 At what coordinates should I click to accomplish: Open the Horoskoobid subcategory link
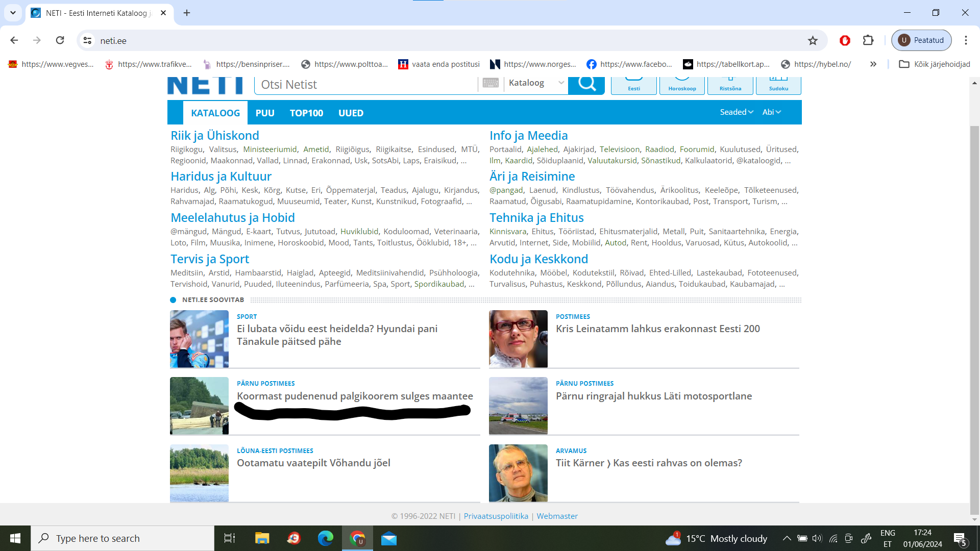[301, 242]
